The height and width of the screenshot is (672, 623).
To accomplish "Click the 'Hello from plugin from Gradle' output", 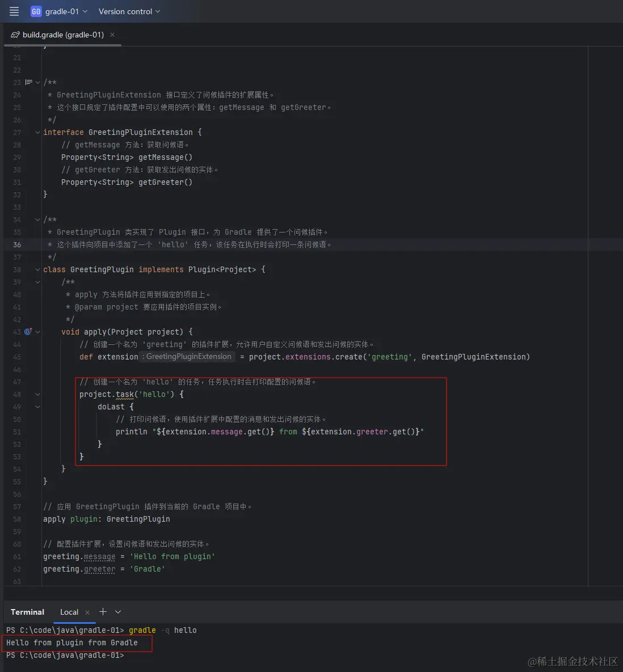I will (x=72, y=643).
